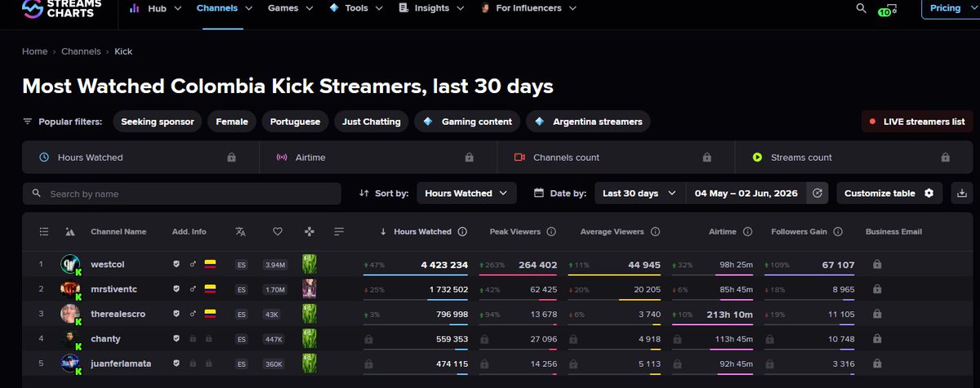Select the Channels count summary card

616,158
